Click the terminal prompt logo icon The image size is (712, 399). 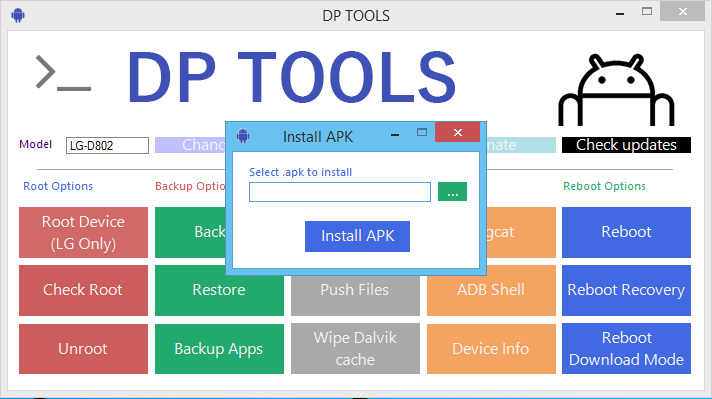(64, 72)
